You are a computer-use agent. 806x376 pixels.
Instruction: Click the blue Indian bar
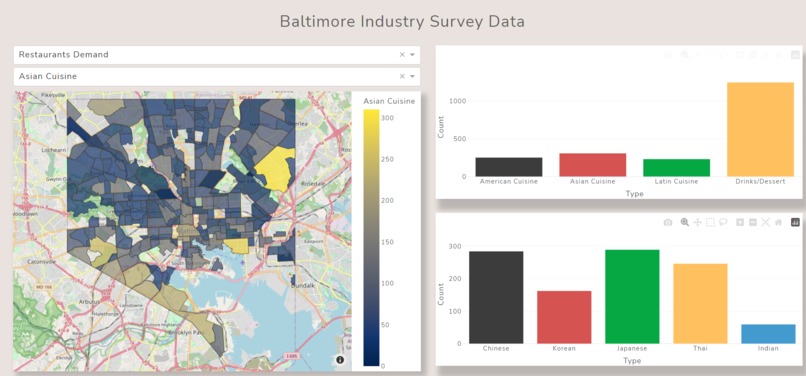[768, 334]
